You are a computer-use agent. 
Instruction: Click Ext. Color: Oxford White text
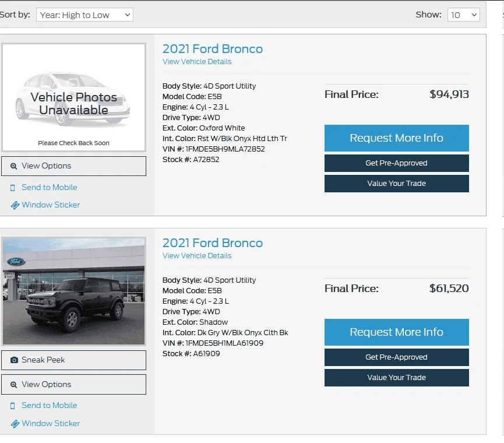pyautogui.click(x=203, y=128)
